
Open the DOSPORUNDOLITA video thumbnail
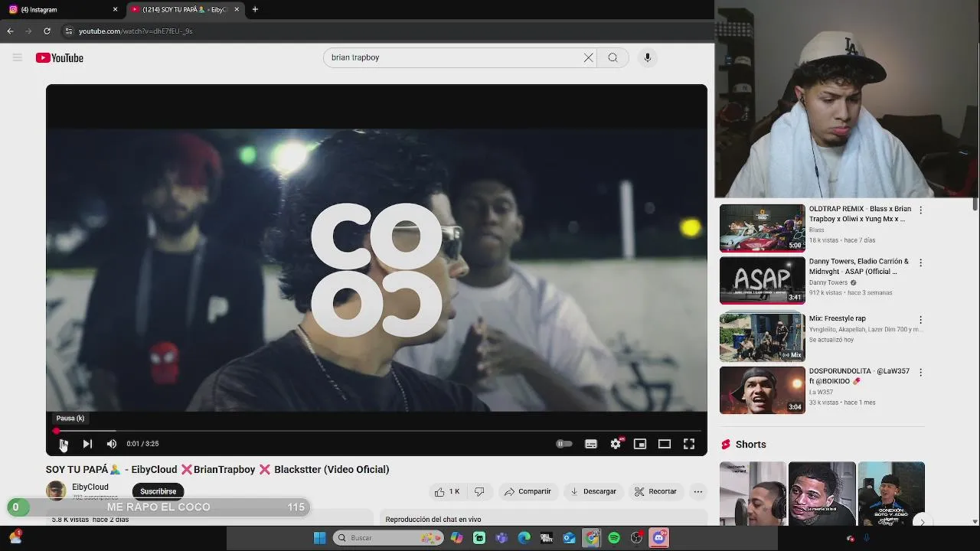coord(763,390)
